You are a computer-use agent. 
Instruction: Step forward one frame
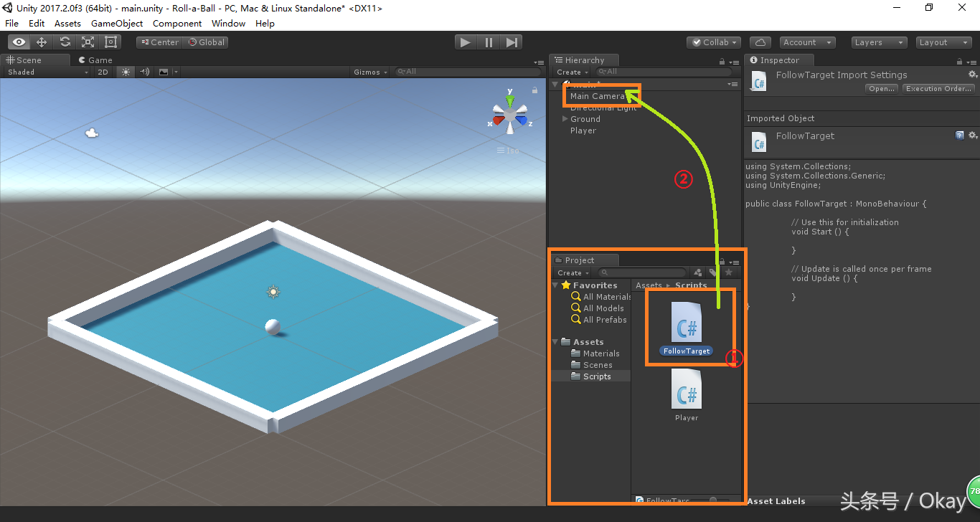coord(512,42)
